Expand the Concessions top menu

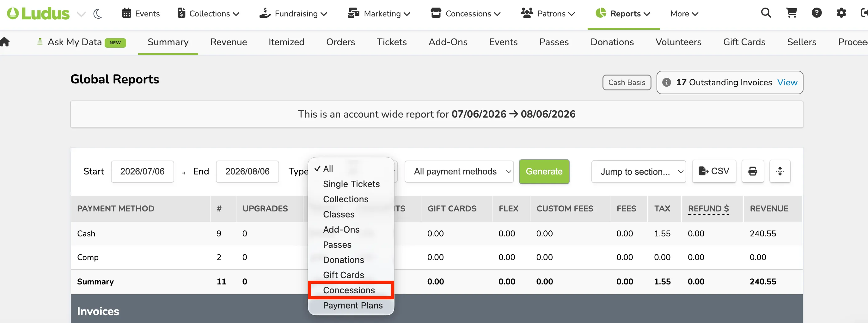pyautogui.click(x=465, y=14)
